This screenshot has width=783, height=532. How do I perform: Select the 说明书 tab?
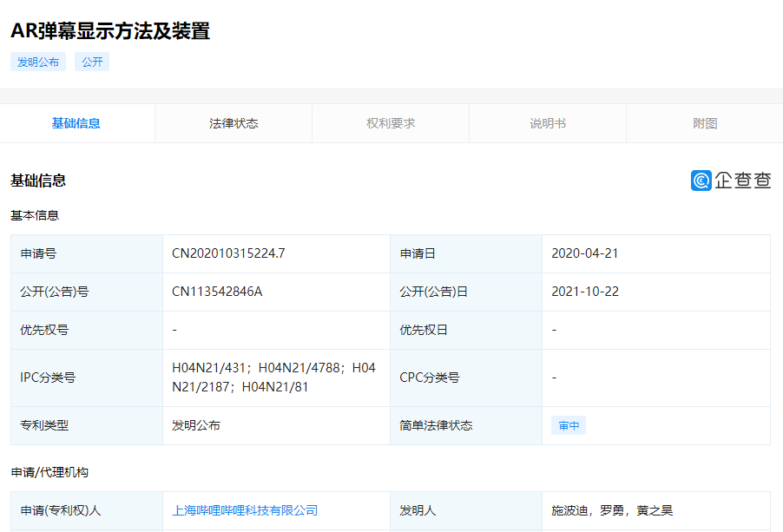[x=548, y=123]
